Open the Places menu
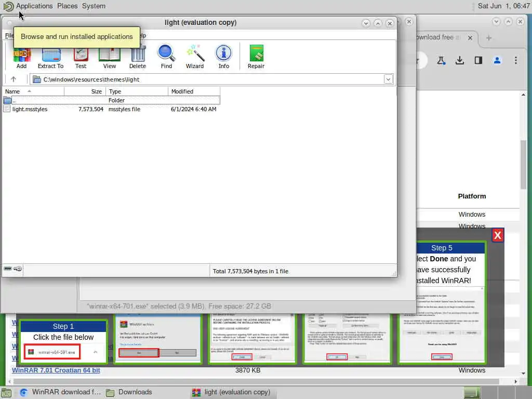 tap(67, 6)
